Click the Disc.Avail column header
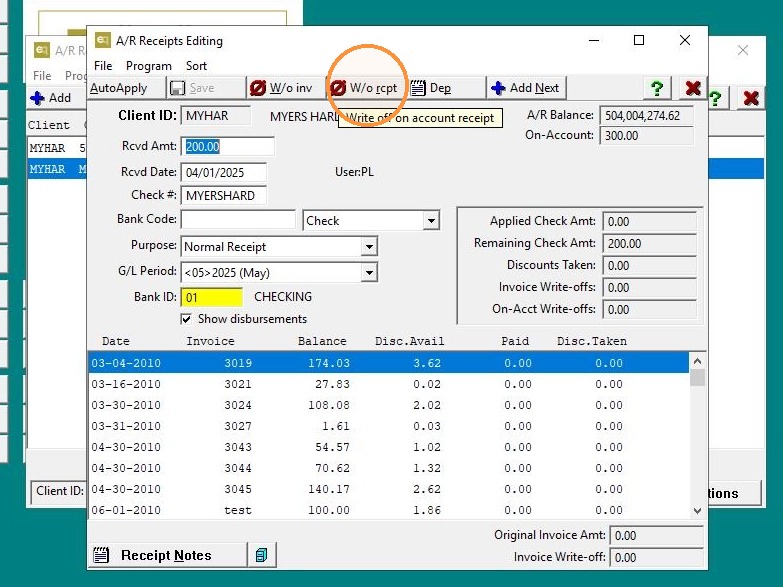Viewport: 783px width, 587px height. [x=409, y=341]
